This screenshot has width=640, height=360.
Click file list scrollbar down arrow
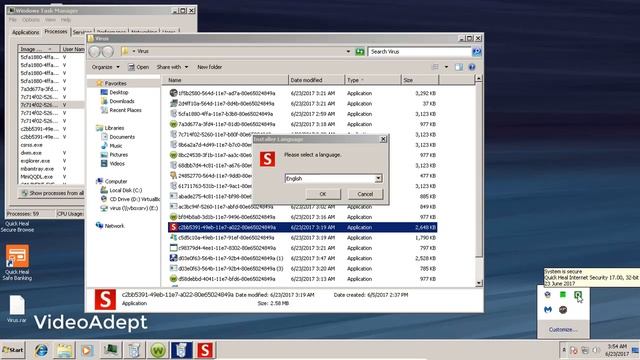(479, 283)
